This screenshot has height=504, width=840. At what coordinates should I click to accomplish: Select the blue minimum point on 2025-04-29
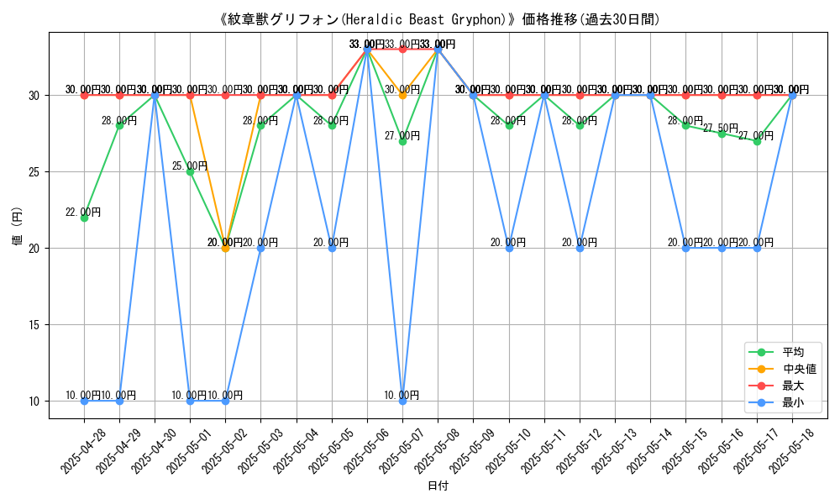click(119, 402)
